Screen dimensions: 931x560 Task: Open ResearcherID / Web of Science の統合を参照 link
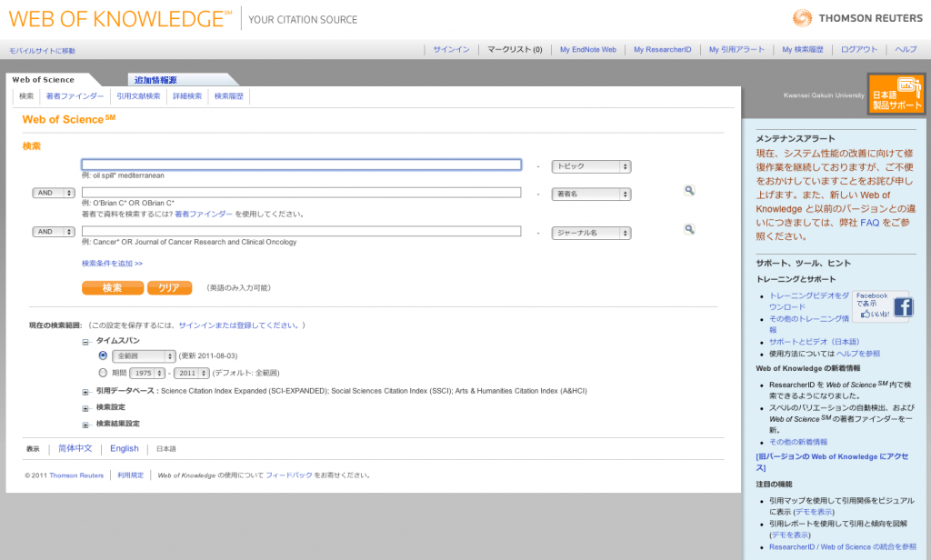(843, 547)
